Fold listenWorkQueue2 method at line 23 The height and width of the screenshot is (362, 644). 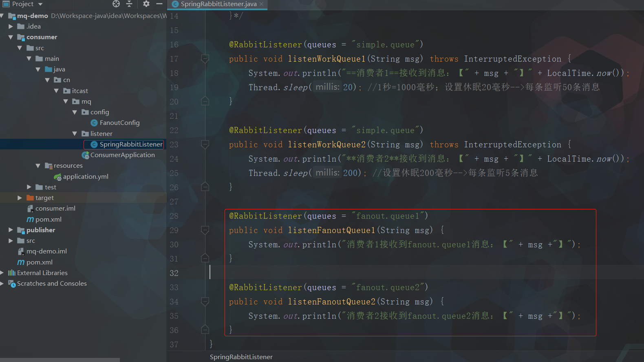point(205,144)
